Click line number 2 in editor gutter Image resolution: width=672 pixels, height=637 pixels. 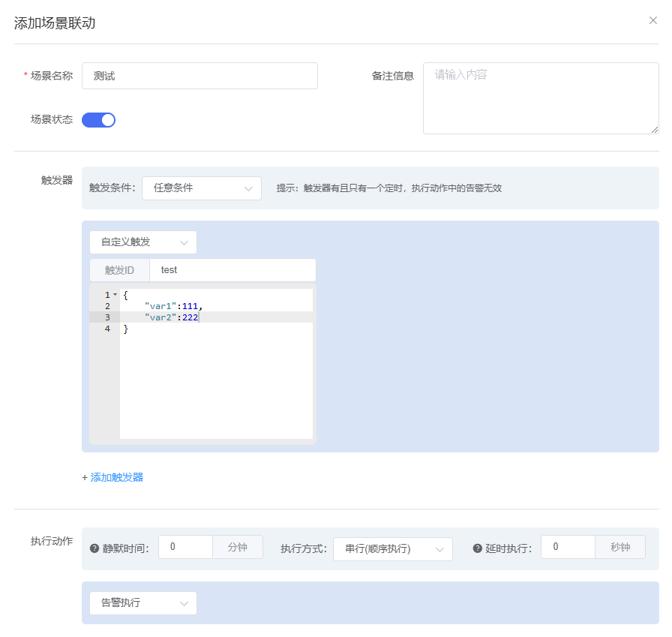pyautogui.click(x=107, y=306)
